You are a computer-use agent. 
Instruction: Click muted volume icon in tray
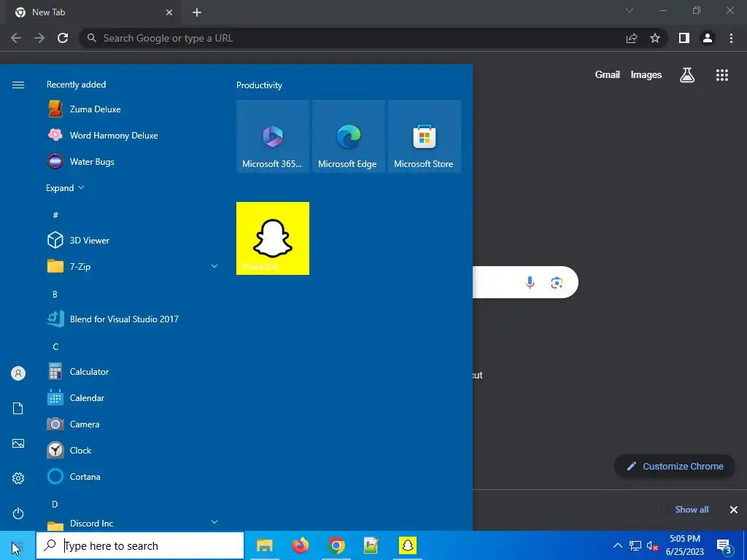pos(652,545)
